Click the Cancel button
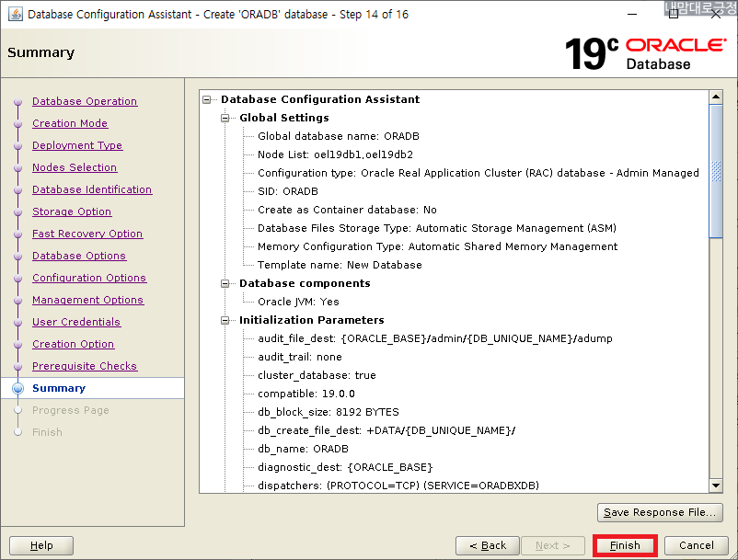The image size is (738, 560). click(696, 545)
